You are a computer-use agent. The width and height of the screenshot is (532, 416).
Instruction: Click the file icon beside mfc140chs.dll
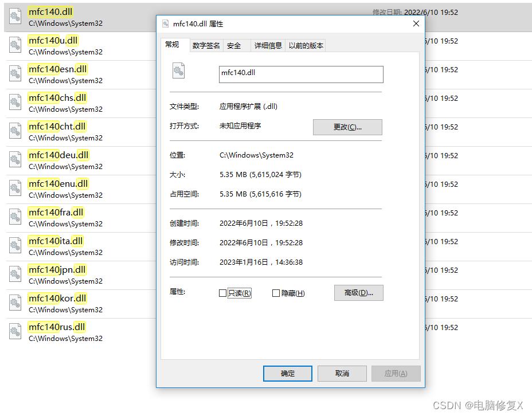15,102
